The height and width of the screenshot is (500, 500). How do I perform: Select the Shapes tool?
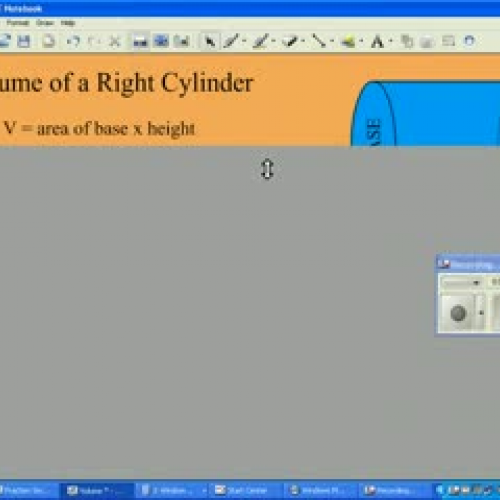click(x=348, y=42)
